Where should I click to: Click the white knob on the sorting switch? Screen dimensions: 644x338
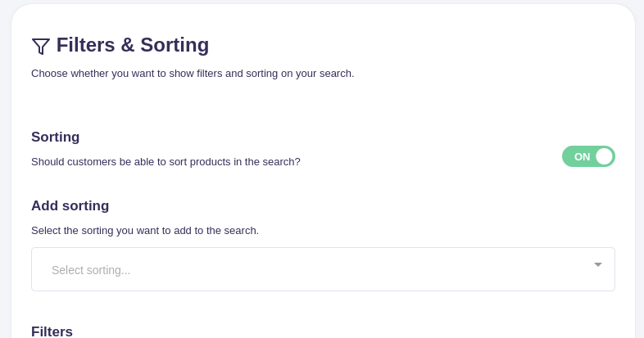pos(604,156)
